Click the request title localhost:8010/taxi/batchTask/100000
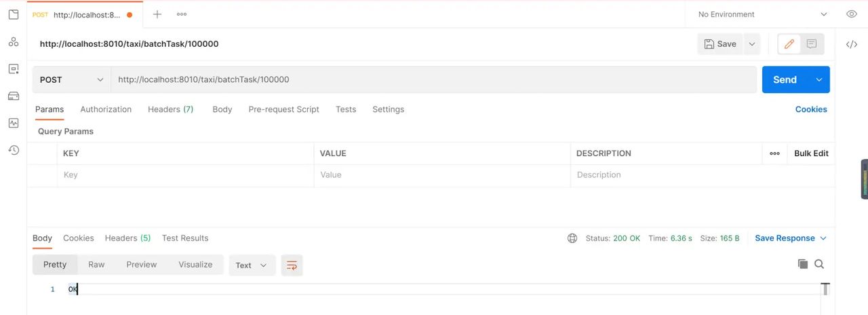 (x=129, y=44)
